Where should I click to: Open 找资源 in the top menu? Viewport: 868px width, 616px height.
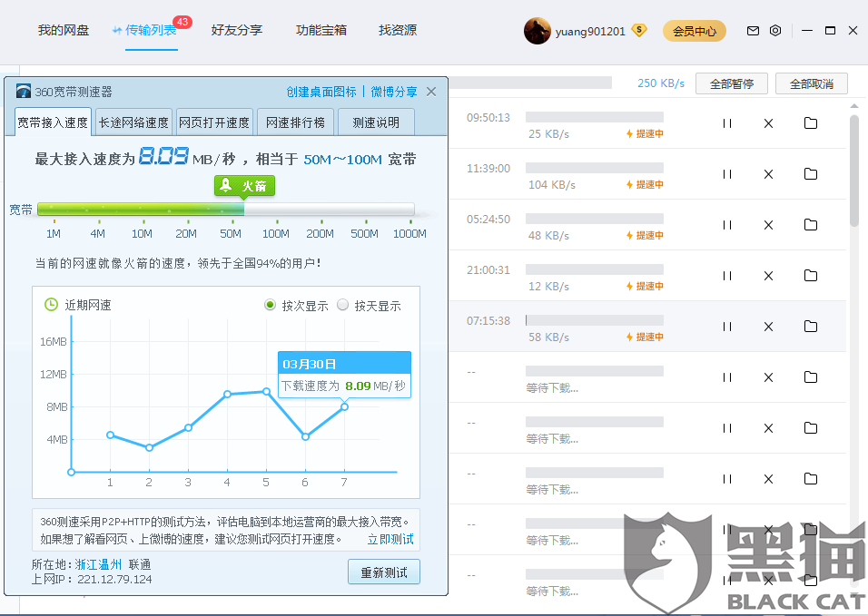(398, 31)
